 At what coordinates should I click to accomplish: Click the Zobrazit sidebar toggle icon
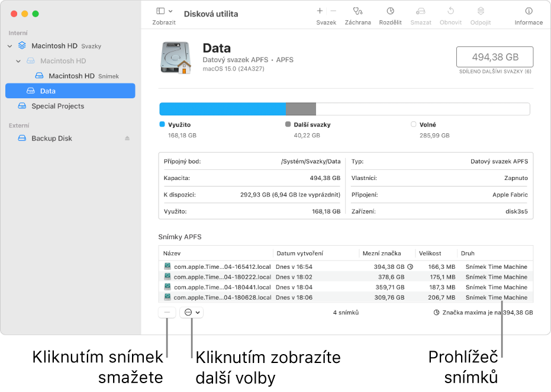pyautogui.click(x=160, y=11)
